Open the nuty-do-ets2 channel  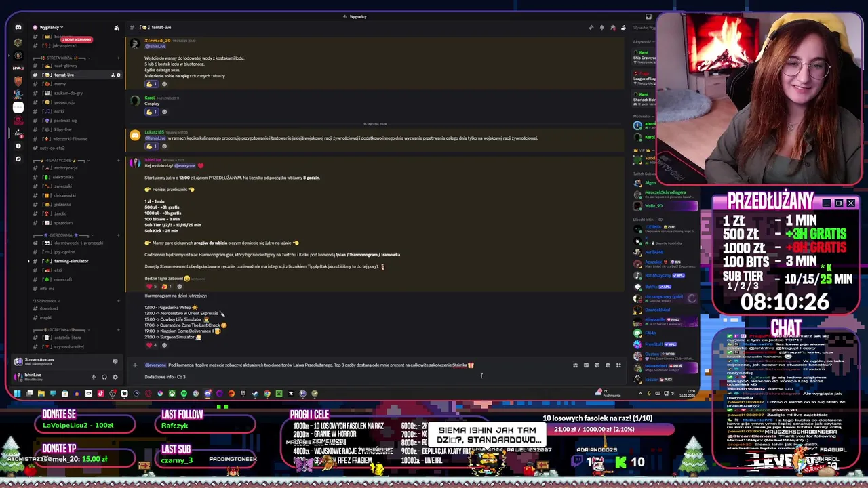pyautogui.click(x=76, y=148)
